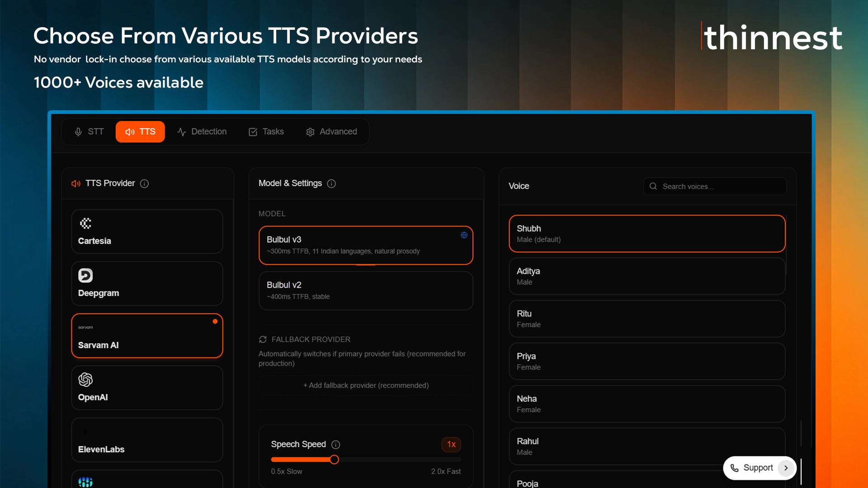The height and width of the screenshot is (488, 868).
Task: Click the gear icon on Advanced tab
Action: pyautogui.click(x=310, y=132)
